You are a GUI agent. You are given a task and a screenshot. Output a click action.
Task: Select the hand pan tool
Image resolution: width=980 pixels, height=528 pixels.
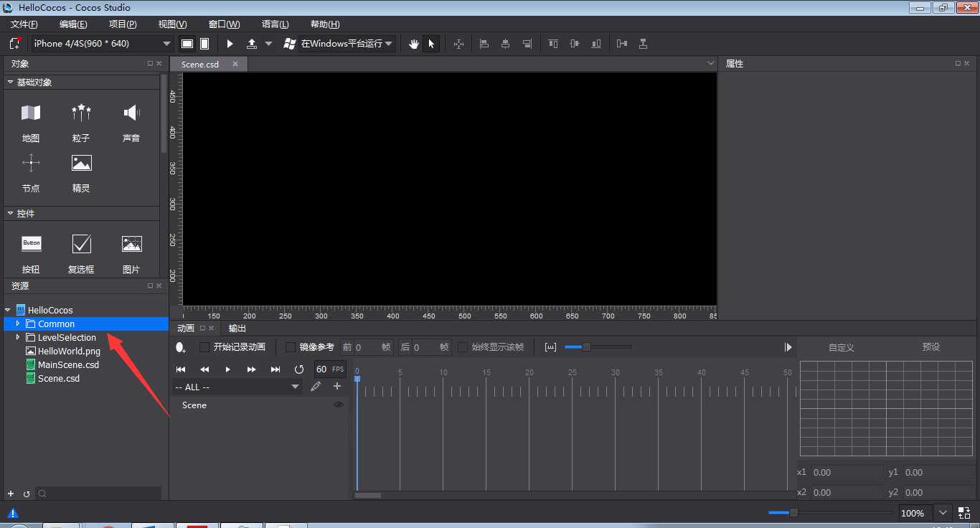(x=414, y=44)
